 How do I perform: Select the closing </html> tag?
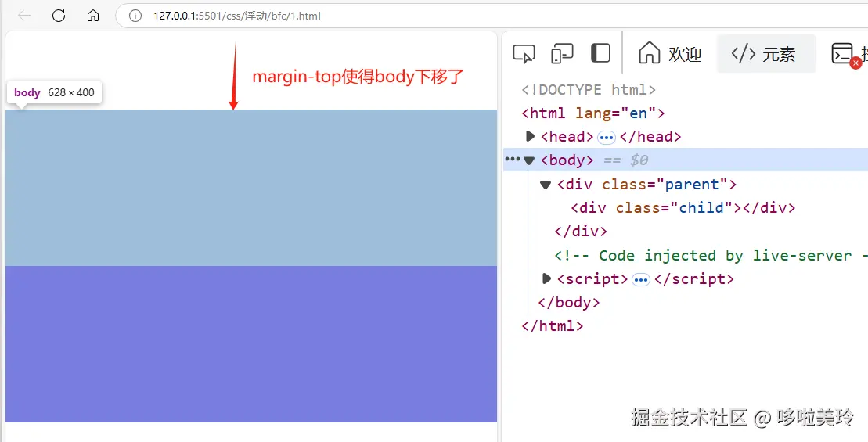tap(553, 326)
